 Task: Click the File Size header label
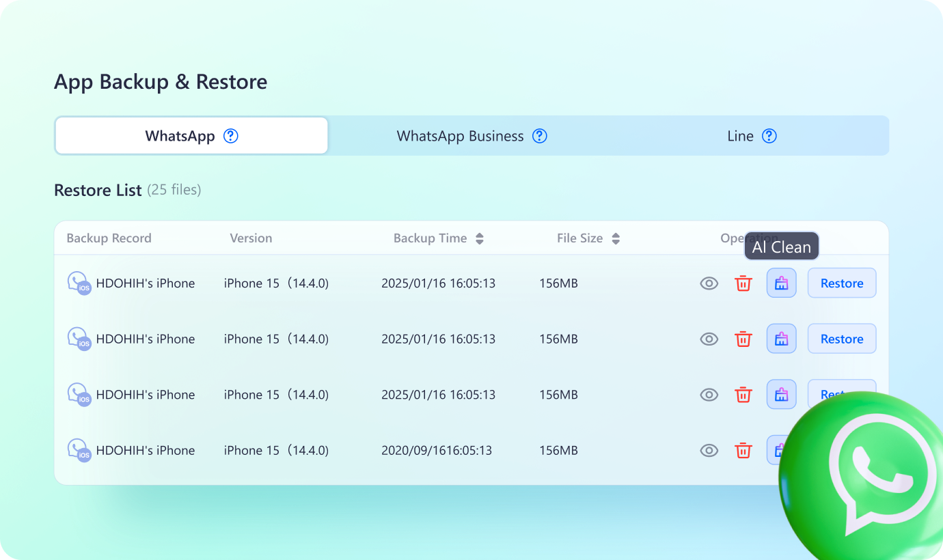[579, 238]
